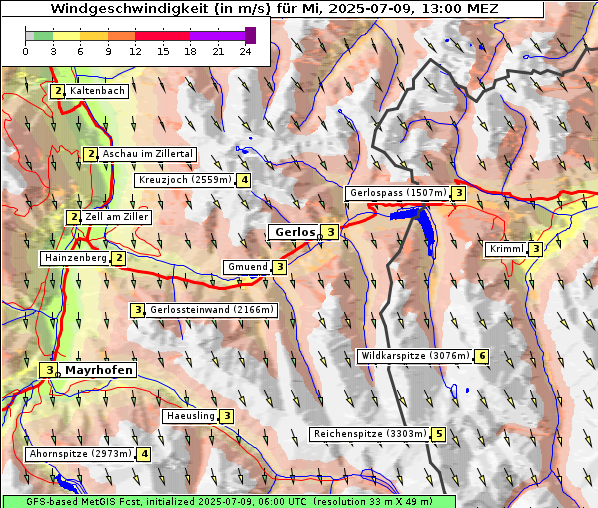Viewport: 598px width, 508px height.
Task: Select the Haeusling label
Action: (x=190, y=416)
